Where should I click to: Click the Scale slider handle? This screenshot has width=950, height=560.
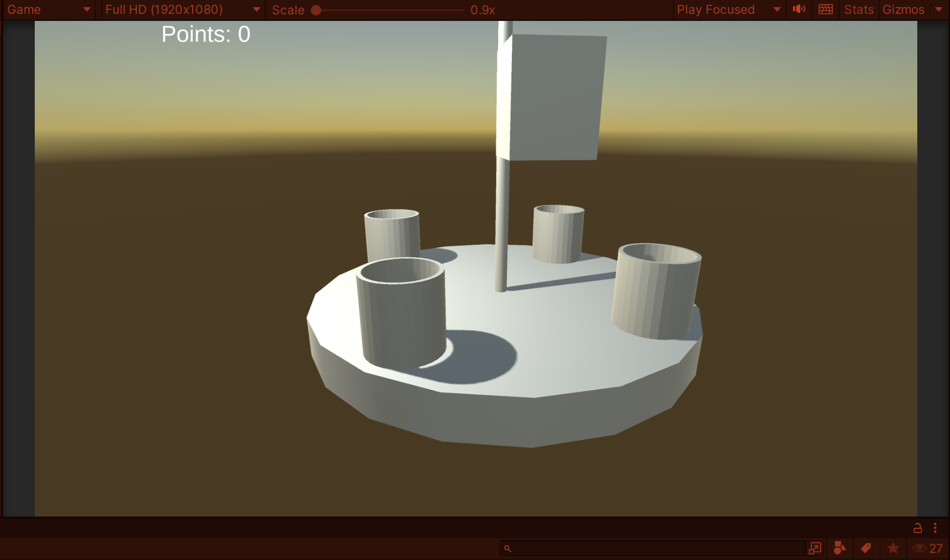pos(316,10)
